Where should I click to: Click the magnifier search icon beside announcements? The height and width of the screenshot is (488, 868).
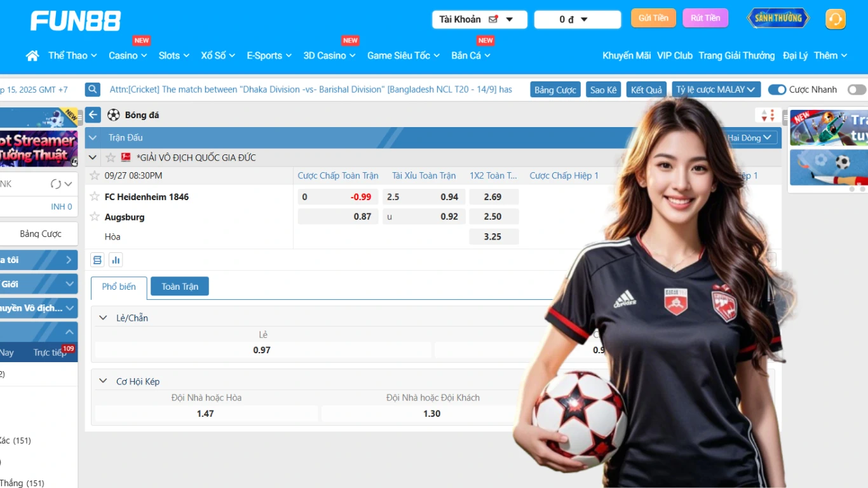tap(93, 90)
